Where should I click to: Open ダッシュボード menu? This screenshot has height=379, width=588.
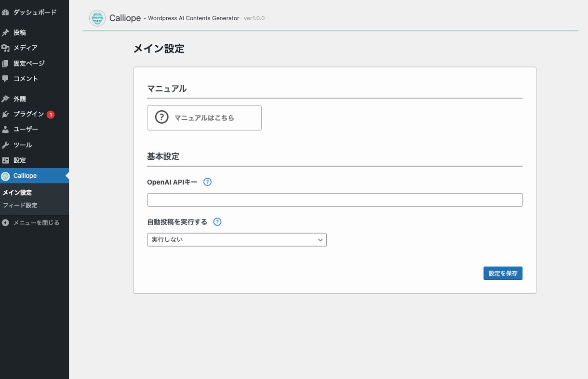click(34, 12)
